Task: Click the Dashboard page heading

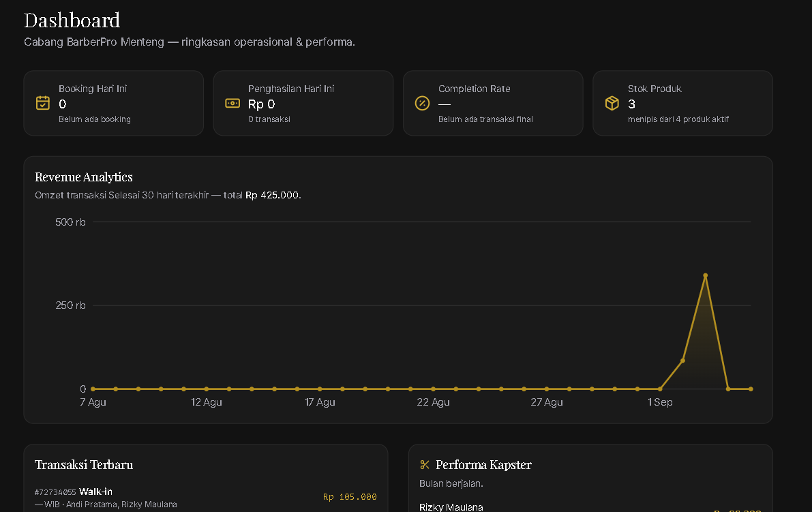Action: [x=72, y=20]
